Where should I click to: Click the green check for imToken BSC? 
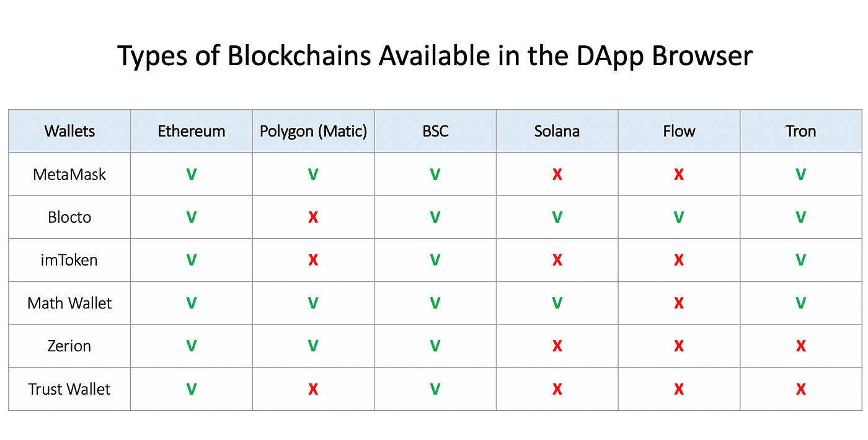point(435,261)
